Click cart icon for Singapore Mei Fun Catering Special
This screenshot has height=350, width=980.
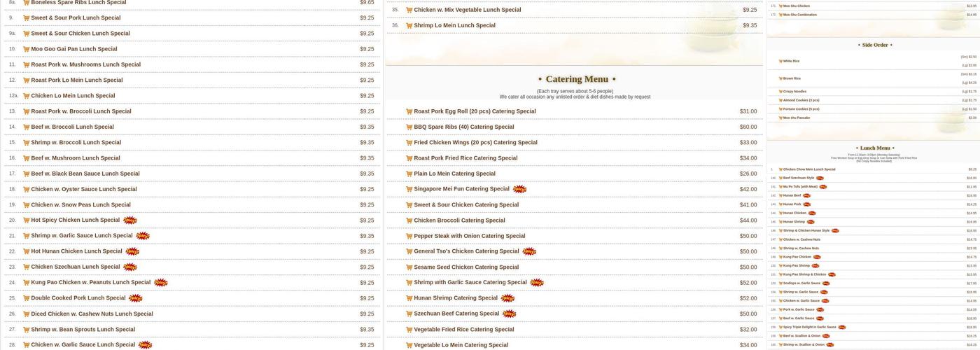(409, 189)
